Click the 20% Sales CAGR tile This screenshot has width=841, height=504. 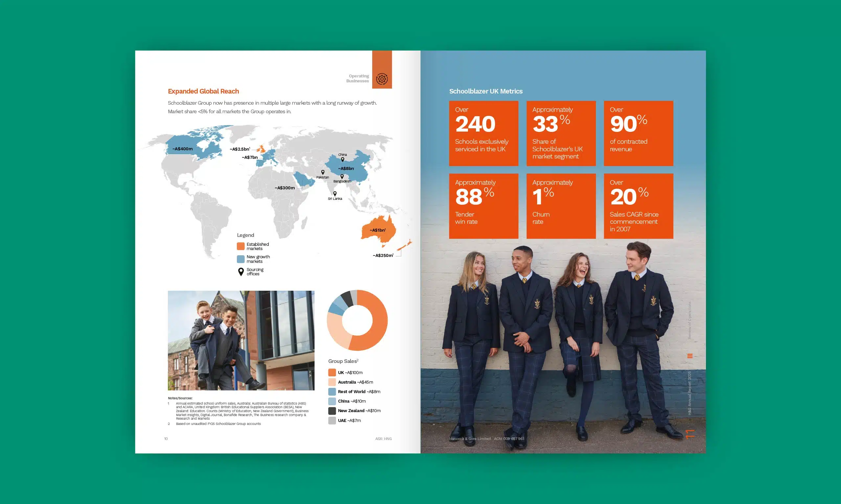tap(638, 206)
